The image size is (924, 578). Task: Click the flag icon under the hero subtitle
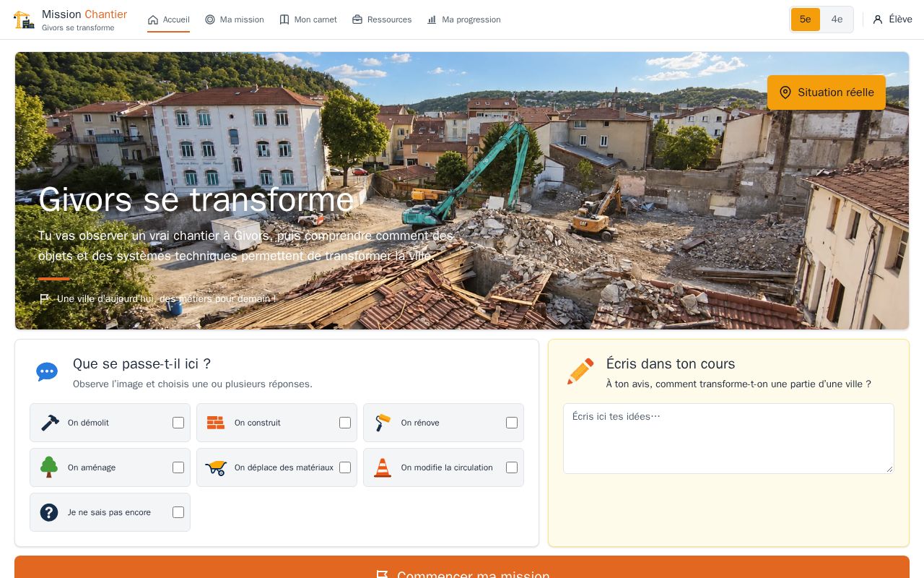45,298
